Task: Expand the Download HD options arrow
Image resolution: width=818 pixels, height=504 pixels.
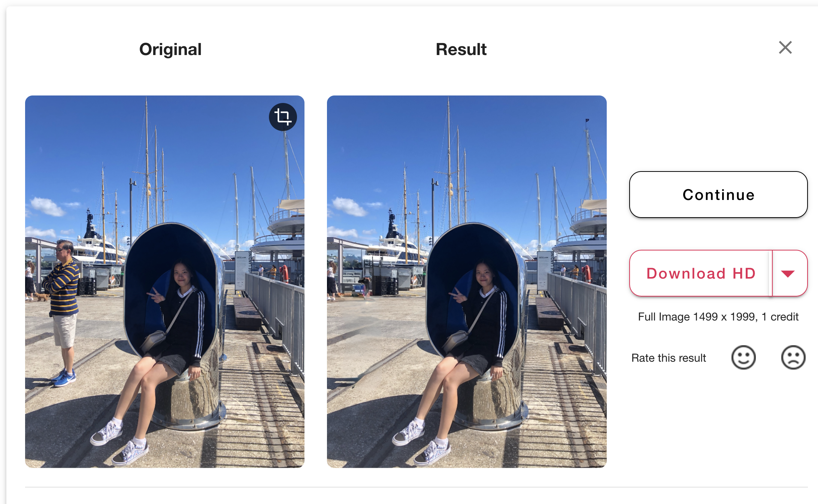Action: (x=788, y=274)
